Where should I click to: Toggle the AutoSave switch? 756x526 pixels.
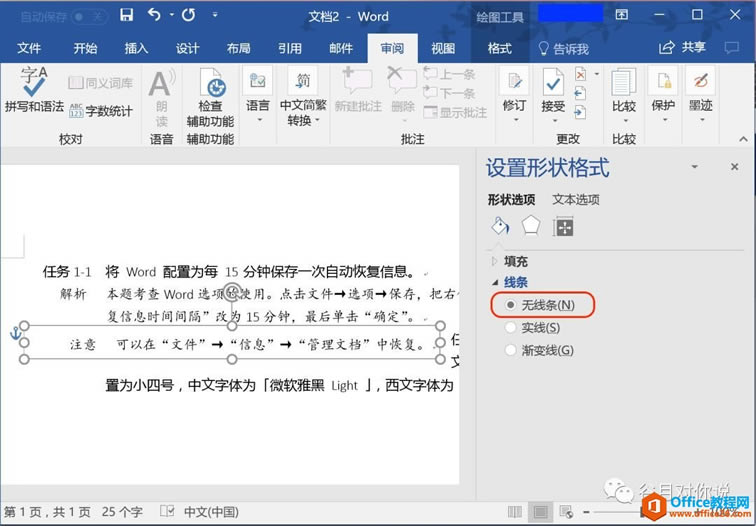pyautogui.click(x=88, y=17)
